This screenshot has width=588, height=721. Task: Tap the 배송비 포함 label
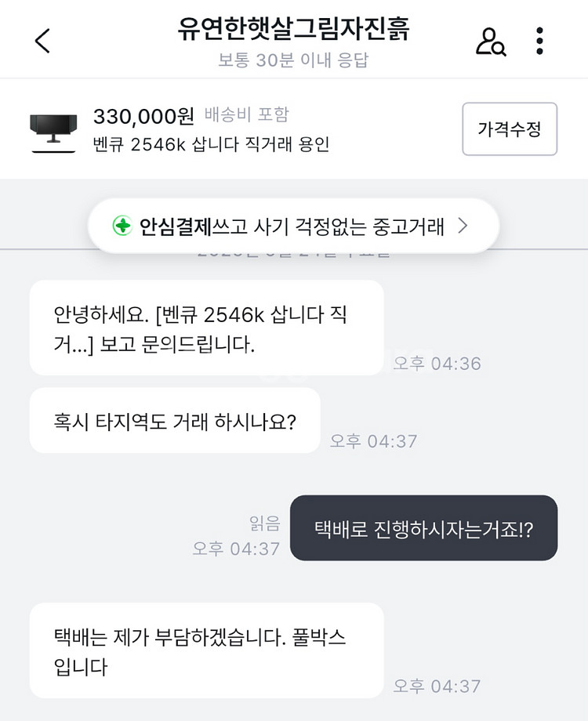pyautogui.click(x=247, y=114)
